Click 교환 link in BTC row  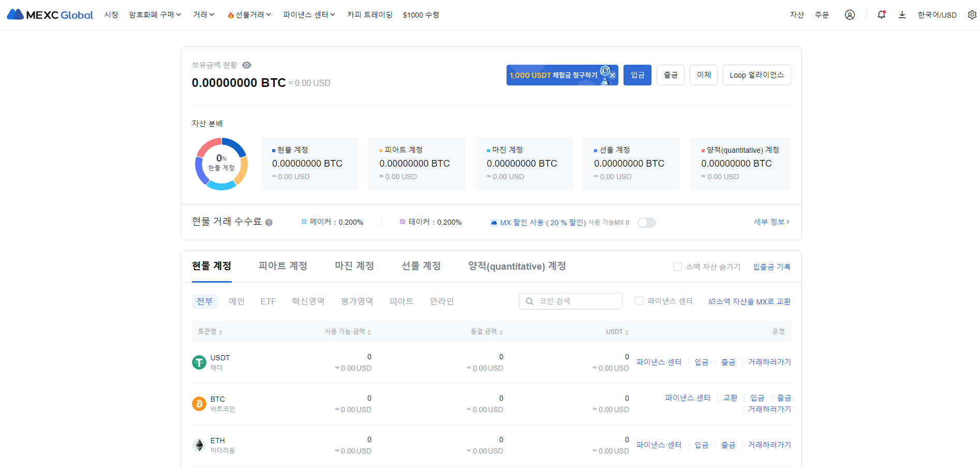(731, 398)
